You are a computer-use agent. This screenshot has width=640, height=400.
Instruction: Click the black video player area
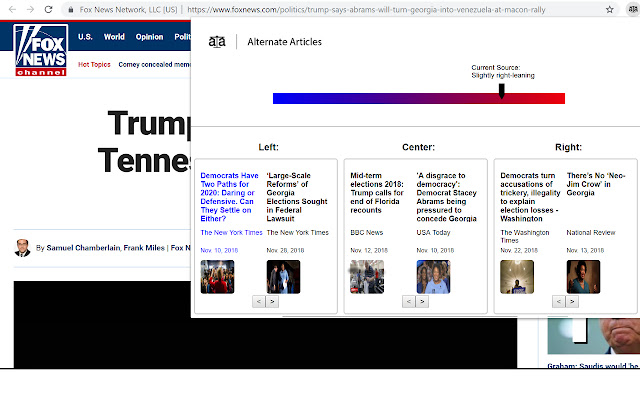coord(265,343)
